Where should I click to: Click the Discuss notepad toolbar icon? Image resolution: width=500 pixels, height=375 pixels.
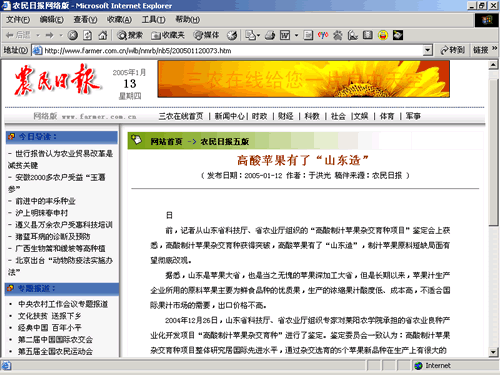pyautogui.click(x=308, y=35)
